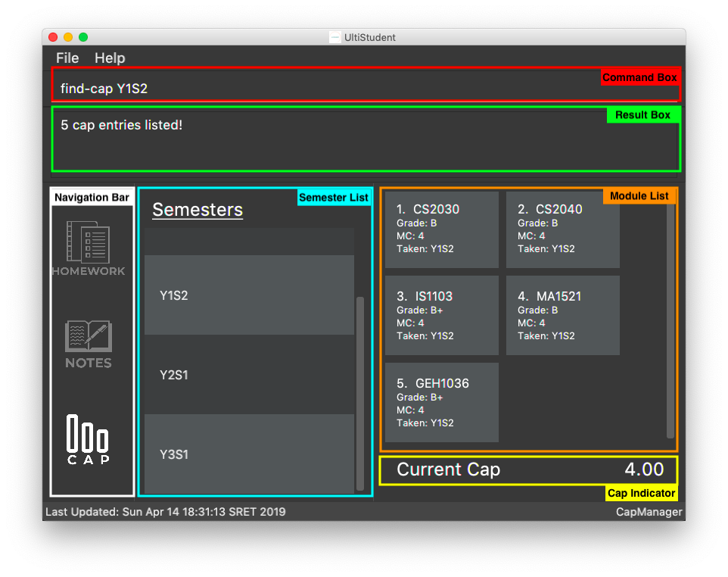Viewport: 728px width, 577px height.
Task: Select the MA1521 module card
Action: point(563,316)
